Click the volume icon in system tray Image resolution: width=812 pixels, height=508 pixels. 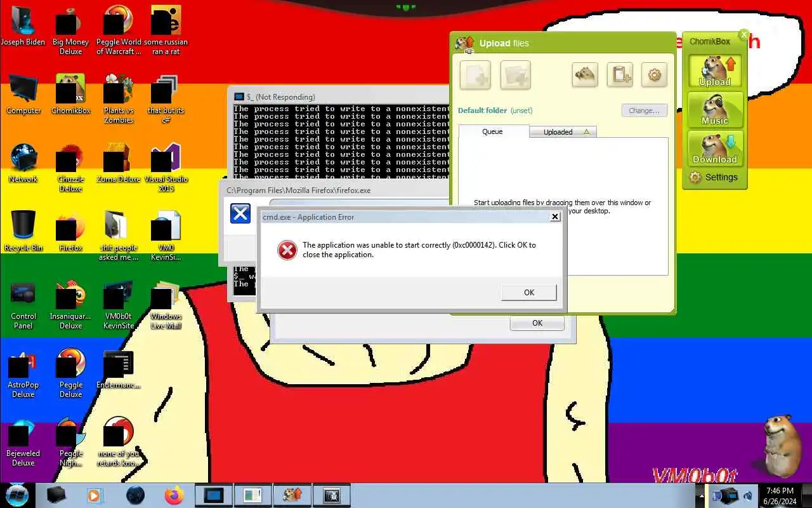pos(749,496)
